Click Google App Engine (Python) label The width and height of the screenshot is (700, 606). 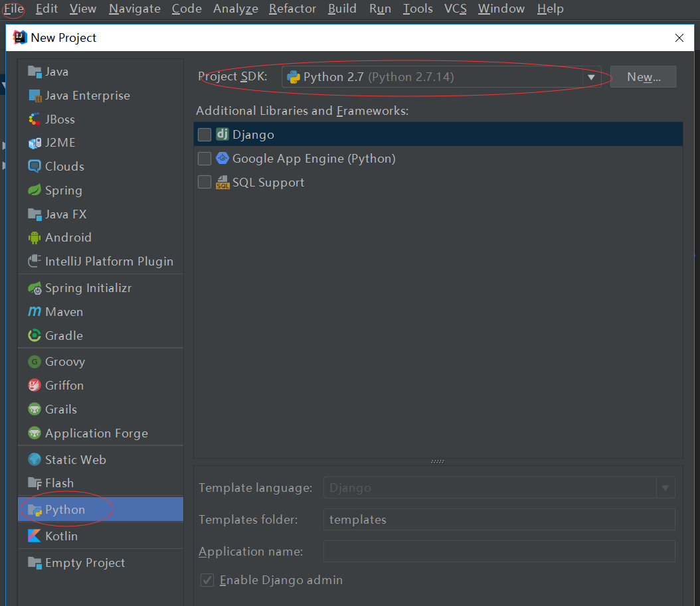coord(314,159)
